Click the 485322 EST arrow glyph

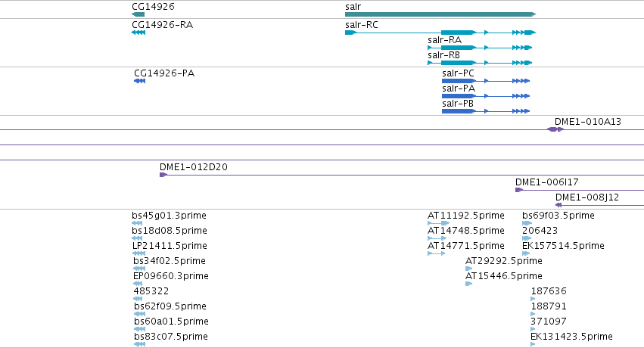coord(138,299)
